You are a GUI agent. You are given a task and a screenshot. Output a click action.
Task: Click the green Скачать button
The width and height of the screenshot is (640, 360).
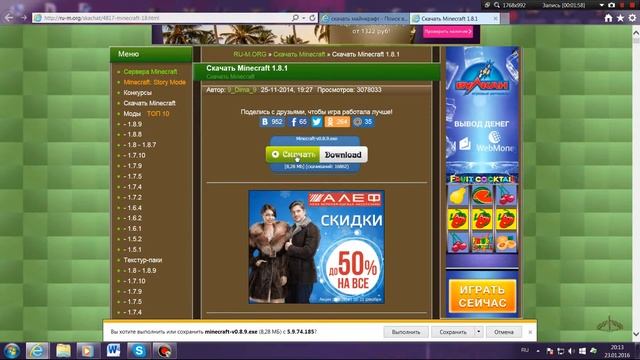pyautogui.click(x=292, y=154)
